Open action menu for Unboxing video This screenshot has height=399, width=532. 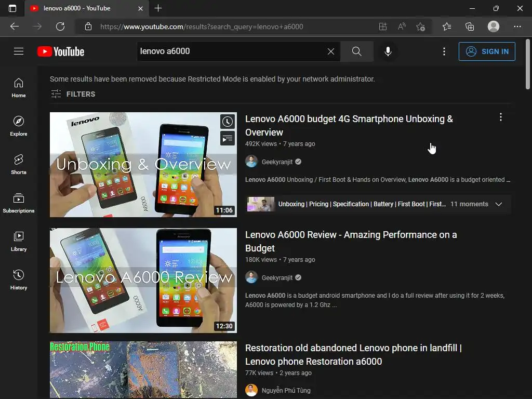tap(500, 117)
